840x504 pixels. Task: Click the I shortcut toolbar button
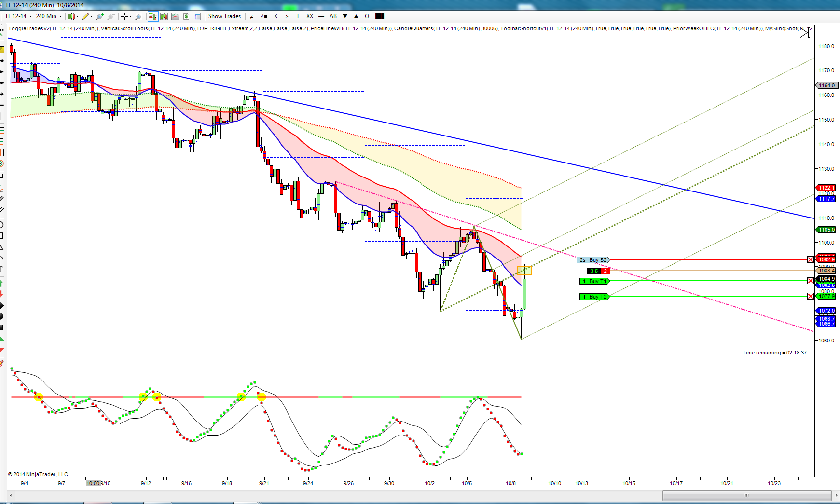pyautogui.click(x=298, y=16)
